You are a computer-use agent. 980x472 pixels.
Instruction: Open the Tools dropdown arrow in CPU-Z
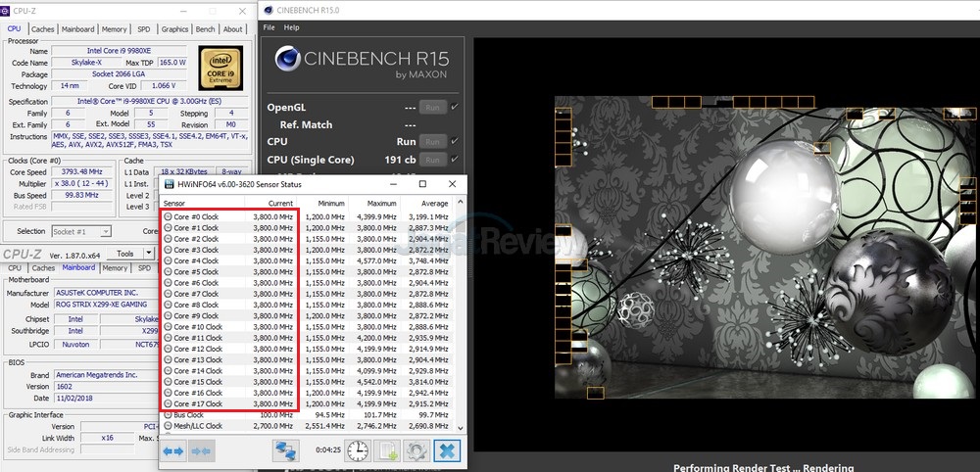149,254
